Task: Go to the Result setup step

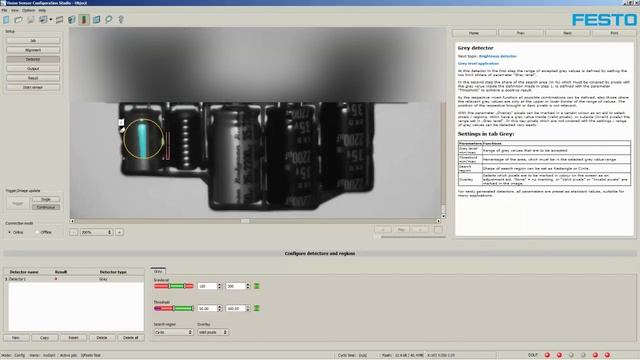Action: pos(33,78)
